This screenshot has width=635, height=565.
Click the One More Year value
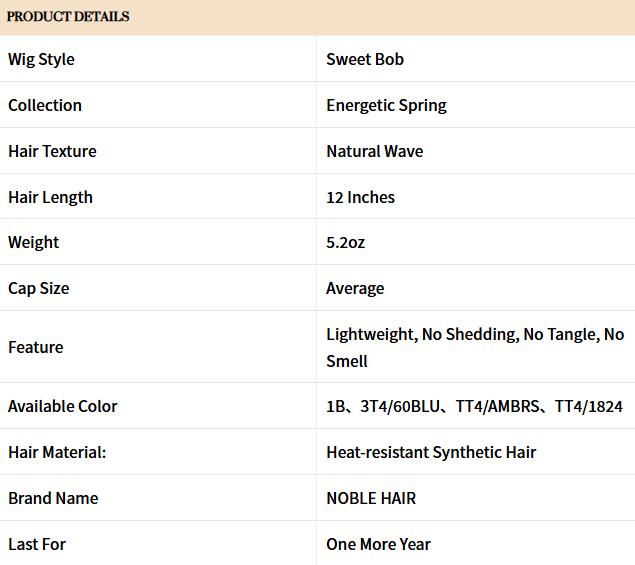point(378,544)
